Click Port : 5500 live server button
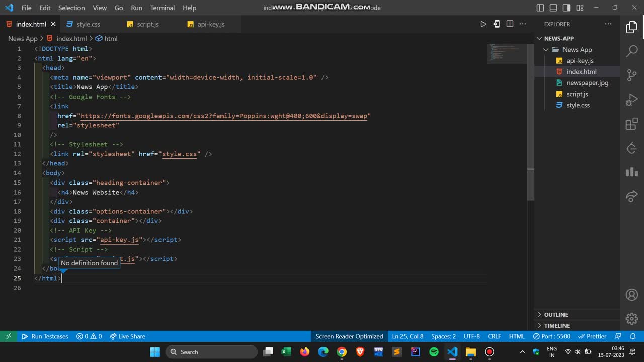644x362 pixels. pyautogui.click(x=551, y=336)
